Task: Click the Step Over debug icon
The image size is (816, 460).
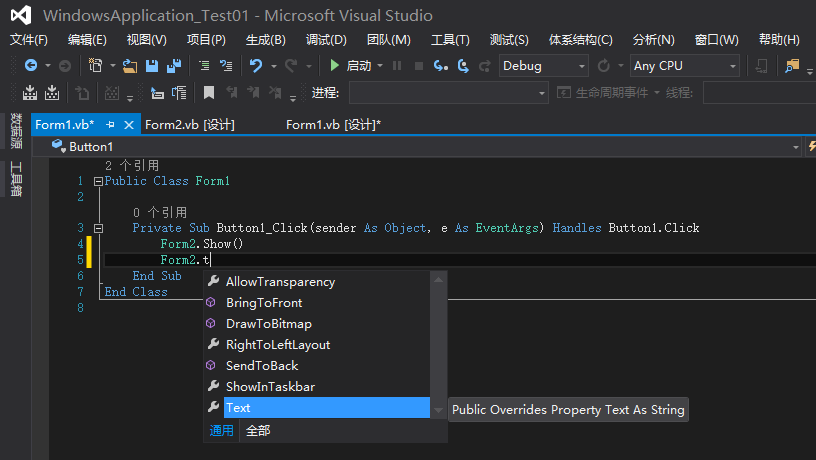Action: click(x=463, y=66)
